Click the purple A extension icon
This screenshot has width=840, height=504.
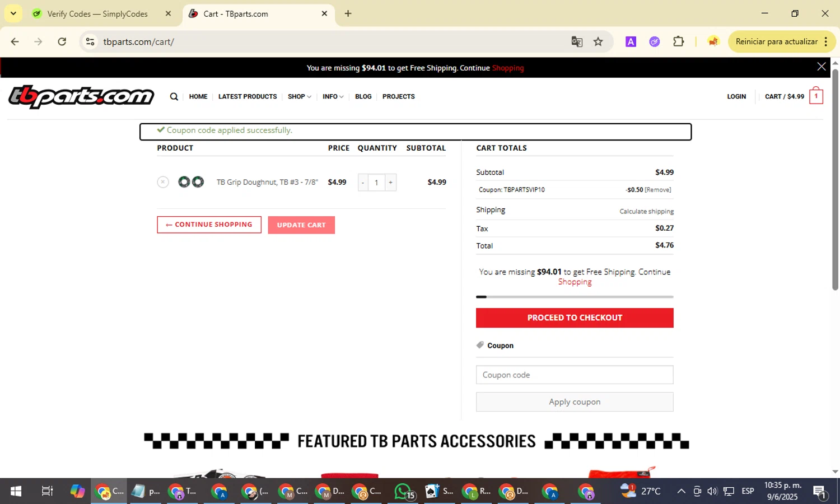pos(631,41)
